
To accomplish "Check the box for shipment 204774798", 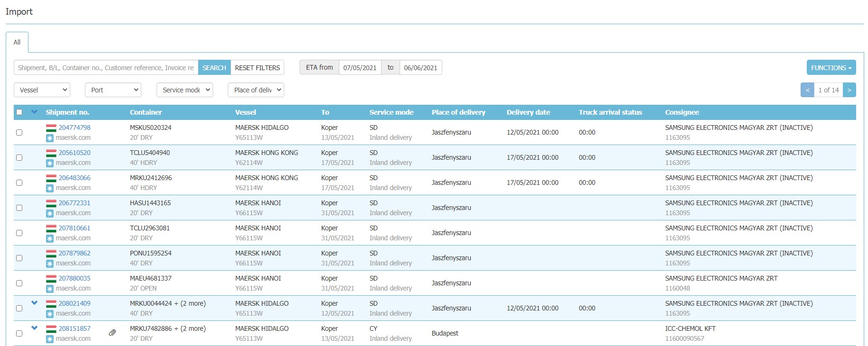I will (x=19, y=132).
